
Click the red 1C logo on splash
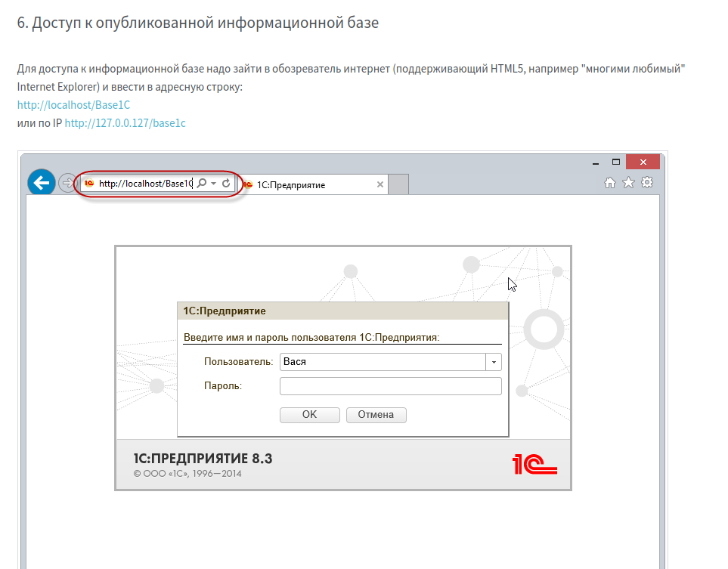[534, 464]
